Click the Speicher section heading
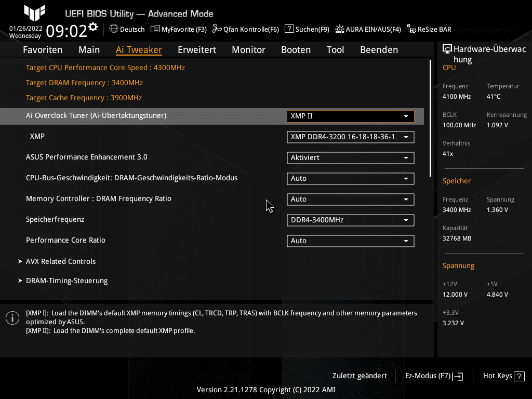Screen dimensions: 532x399 coord(456,181)
